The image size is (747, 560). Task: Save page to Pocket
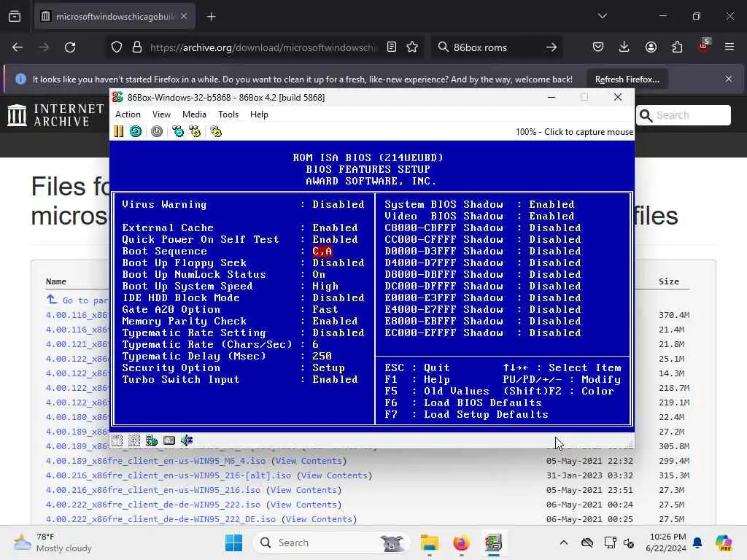click(598, 47)
